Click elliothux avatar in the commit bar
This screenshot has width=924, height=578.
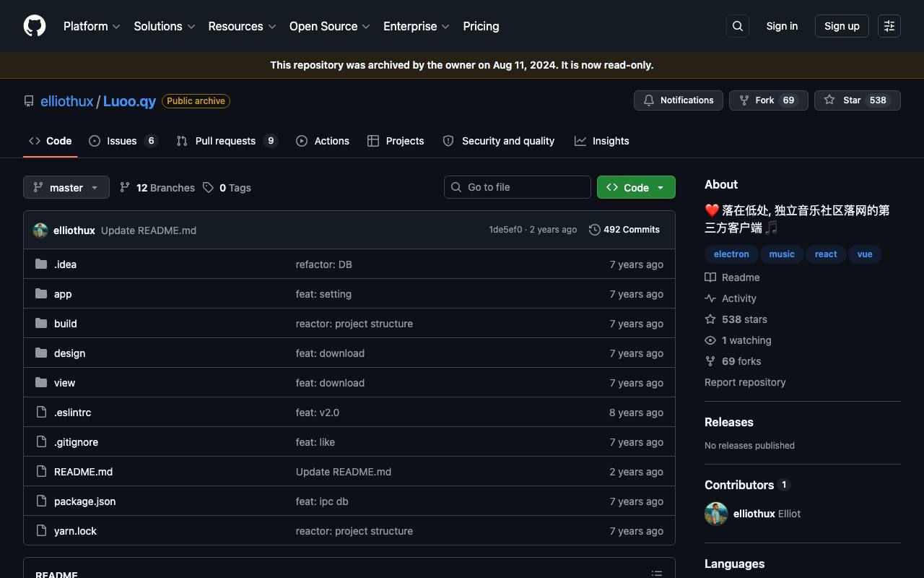click(40, 230)
